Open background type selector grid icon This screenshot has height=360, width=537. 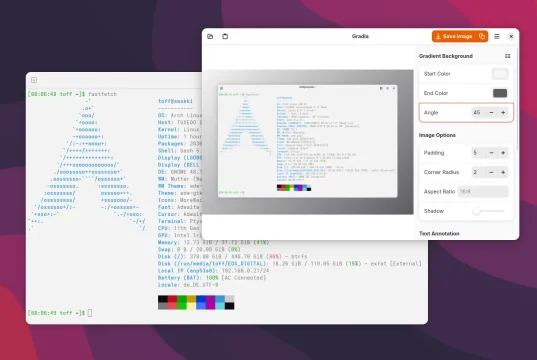508,56
